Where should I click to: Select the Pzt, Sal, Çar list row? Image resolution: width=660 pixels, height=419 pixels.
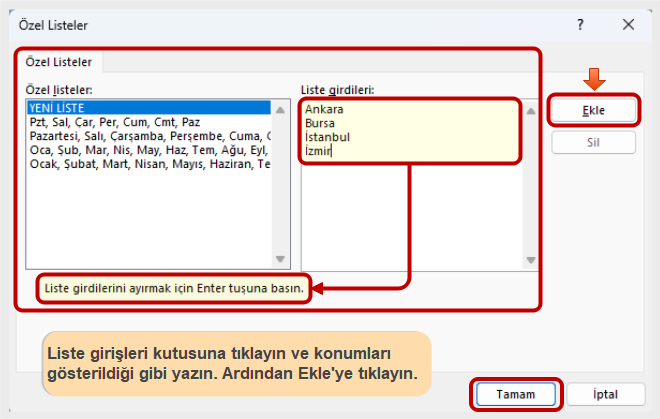coord(149,122)
